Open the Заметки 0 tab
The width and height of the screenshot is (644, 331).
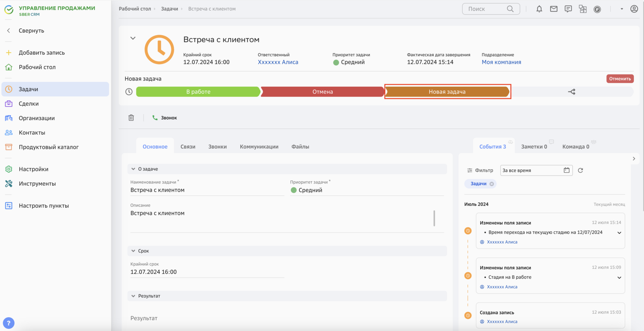[x=534, y=147]
